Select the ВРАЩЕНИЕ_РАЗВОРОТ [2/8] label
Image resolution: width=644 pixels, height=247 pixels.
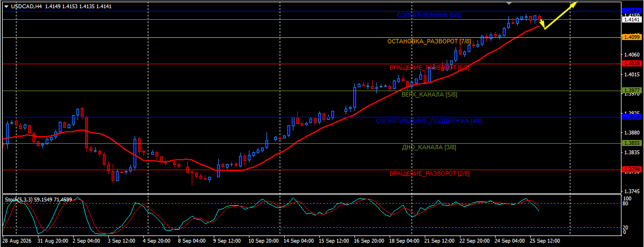pos(429,174)
